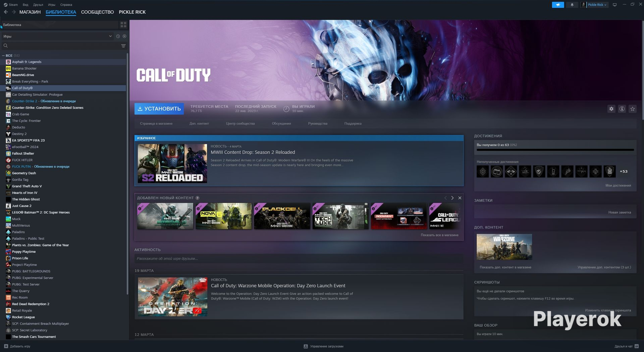
Task: Click the Steam logo in the menu bar
Action: click(x=5, y=5)
